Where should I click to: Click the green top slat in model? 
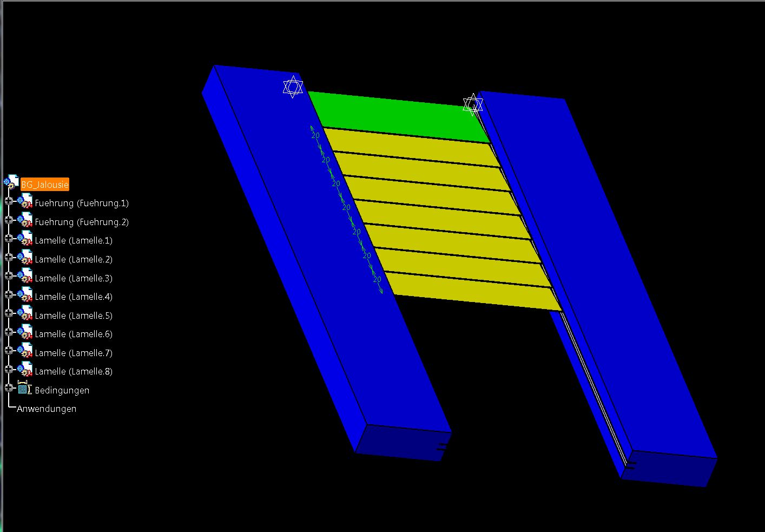pyautogui.click(x=399, y=117)
